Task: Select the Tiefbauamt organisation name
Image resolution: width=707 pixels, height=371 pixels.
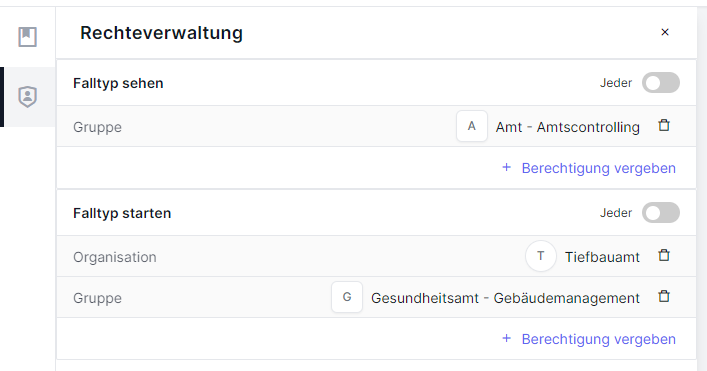Action: pyautogui.click(x=602, y=257)
